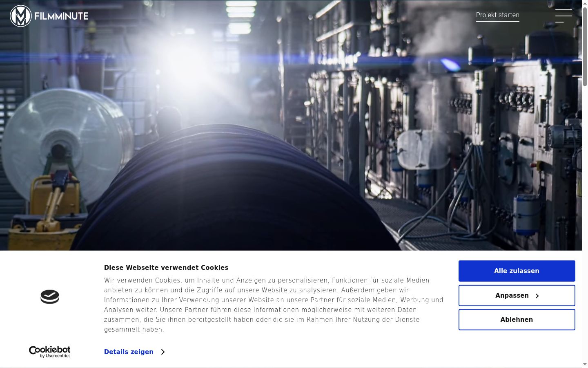This screenshot has height=368, width=588.
Task: Click the page vertical scrollbar thumb
Action: (x=585, y=46)
